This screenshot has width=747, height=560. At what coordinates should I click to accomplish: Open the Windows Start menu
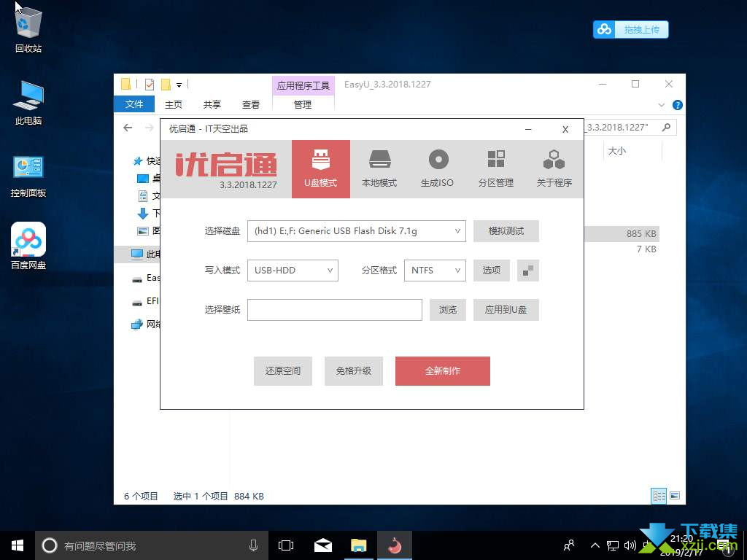click(x=18, y=545)
